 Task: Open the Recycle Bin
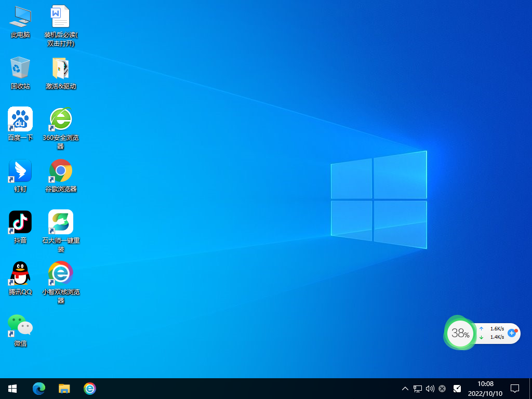[20, 69]
